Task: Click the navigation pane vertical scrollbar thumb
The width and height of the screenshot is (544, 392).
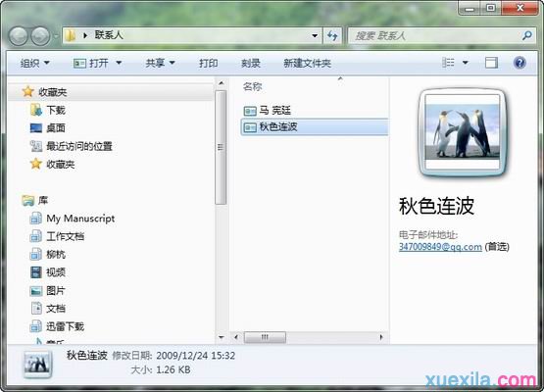Action: (x=221, y=147)
